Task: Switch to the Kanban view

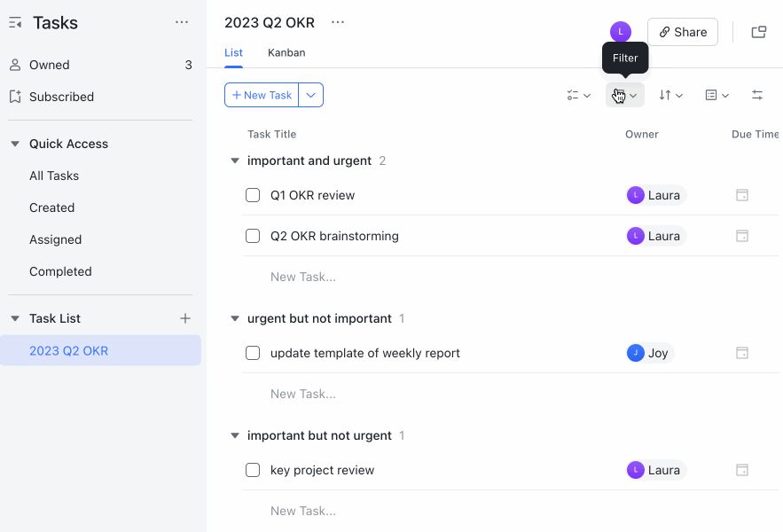Action: tap(286, 52)
